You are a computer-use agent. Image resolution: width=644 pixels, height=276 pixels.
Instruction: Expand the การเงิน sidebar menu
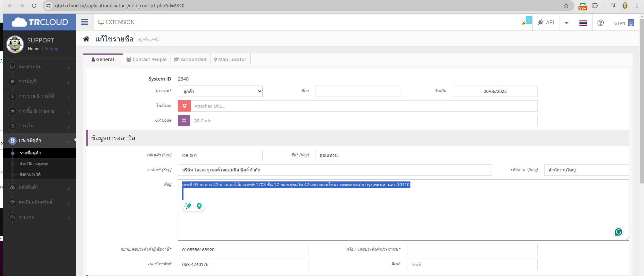[39, 126]
